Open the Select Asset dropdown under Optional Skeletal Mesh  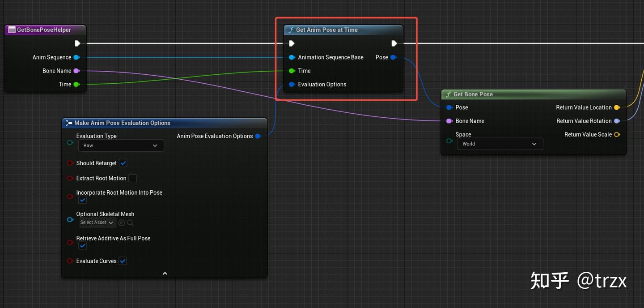click(97, 222)
